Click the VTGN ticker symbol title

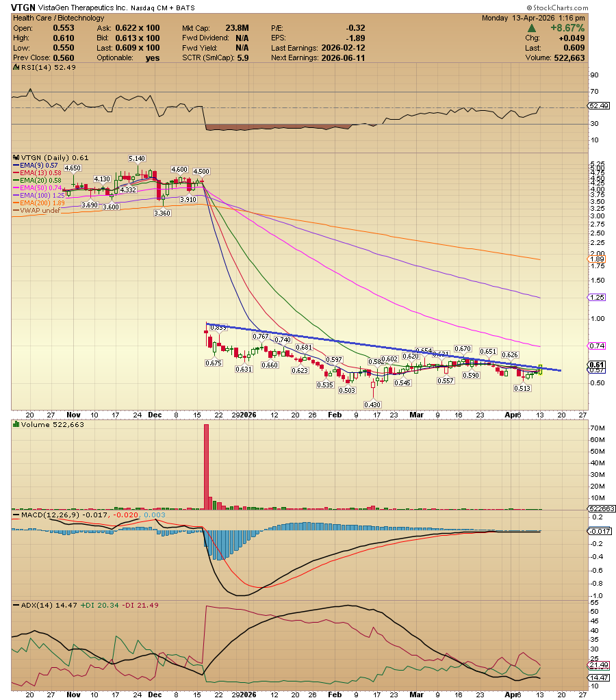[23, 7]
